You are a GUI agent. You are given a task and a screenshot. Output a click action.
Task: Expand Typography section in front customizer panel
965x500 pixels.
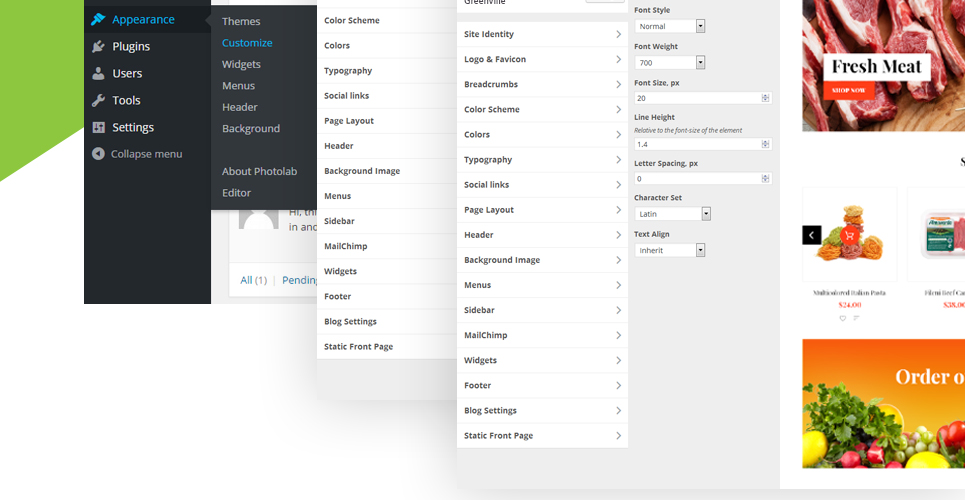(542, 160)
